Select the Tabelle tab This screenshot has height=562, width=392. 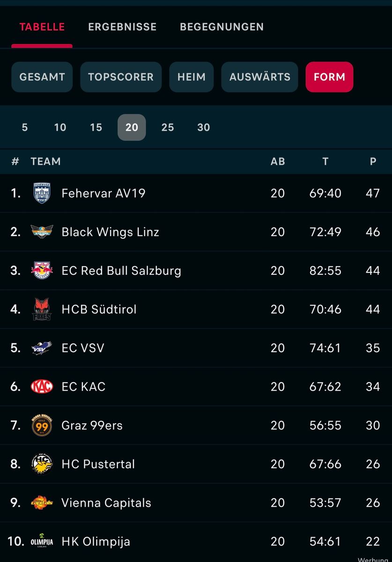coord(42,27)
